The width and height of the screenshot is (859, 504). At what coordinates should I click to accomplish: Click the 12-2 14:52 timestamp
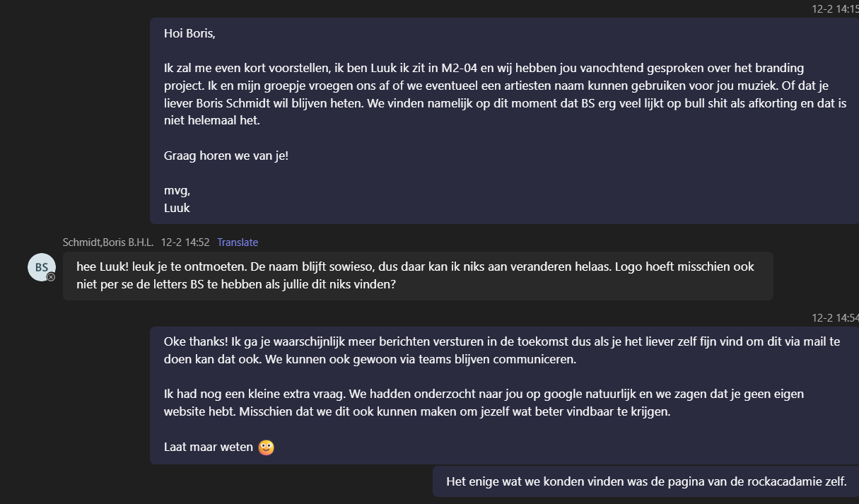[185, 242]
